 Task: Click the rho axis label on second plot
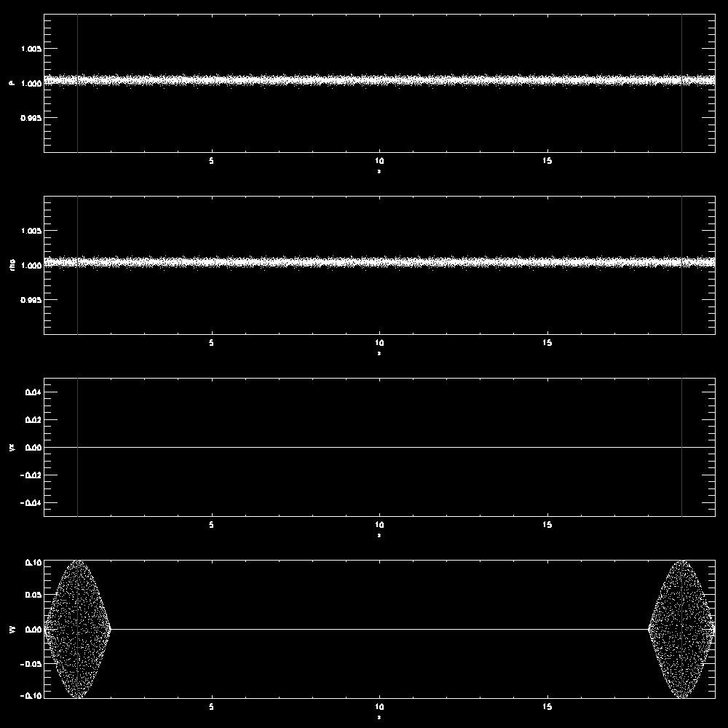pyautogui.click(x=11, y=265)
